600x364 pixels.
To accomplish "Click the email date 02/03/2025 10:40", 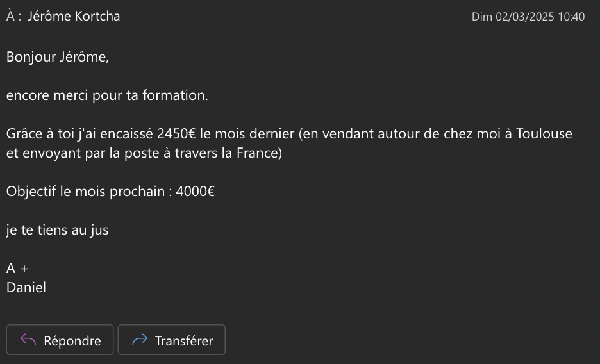I will 528,17.
